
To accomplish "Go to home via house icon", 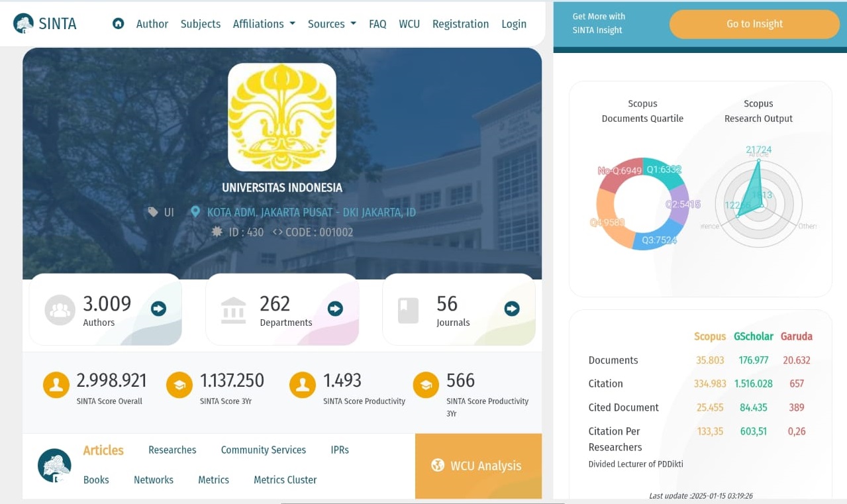I will click(118, 24).
